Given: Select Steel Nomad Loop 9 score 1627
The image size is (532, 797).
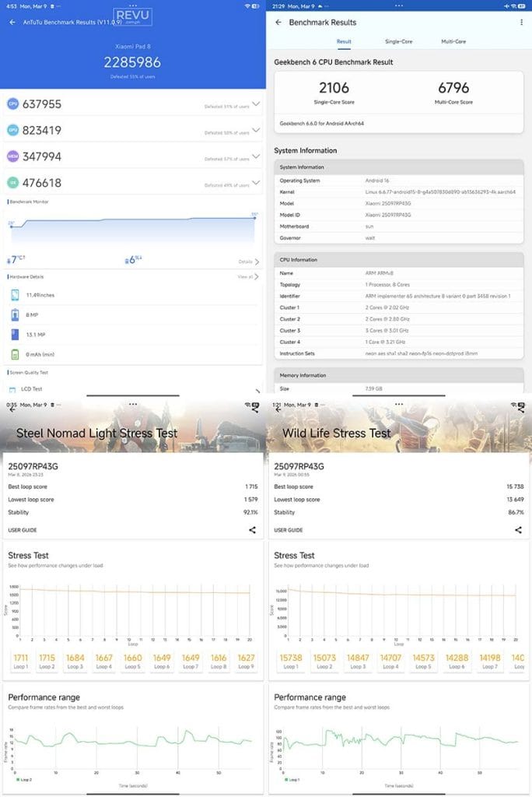Looking at the screenshot, I should click(x=246, y=661).
